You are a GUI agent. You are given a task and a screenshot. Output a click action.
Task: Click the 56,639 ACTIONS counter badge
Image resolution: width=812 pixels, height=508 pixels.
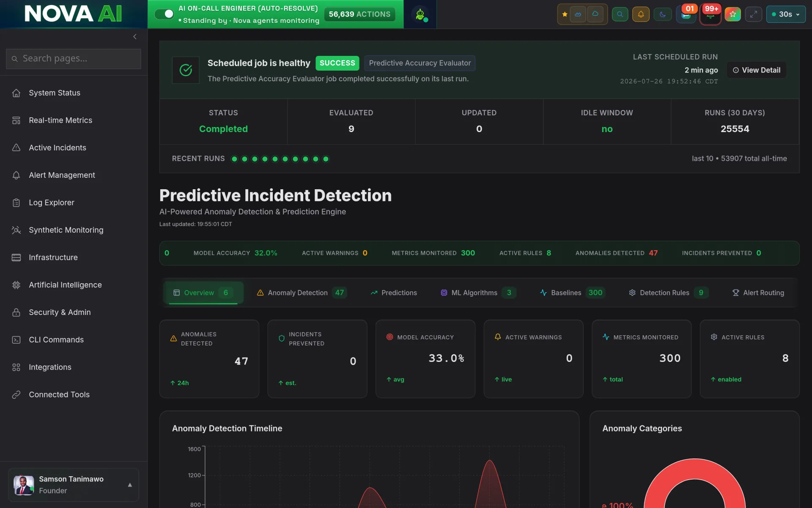coord(359,14)
